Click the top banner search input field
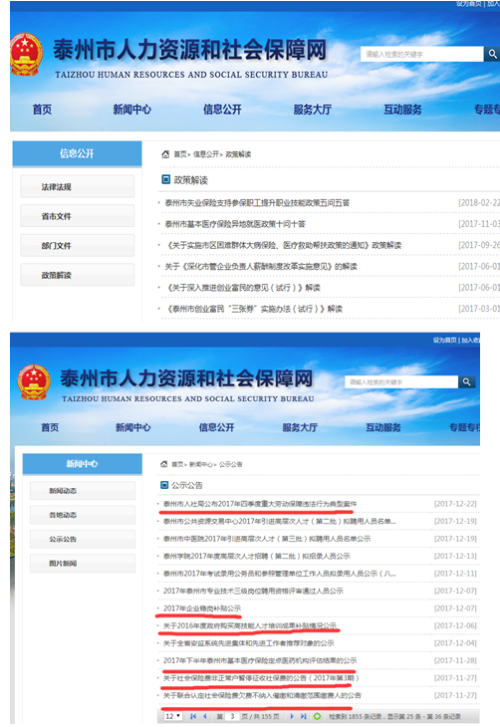The width and height of the screenshot is (500, 727). pyautogui.click(x=422, y=54)
